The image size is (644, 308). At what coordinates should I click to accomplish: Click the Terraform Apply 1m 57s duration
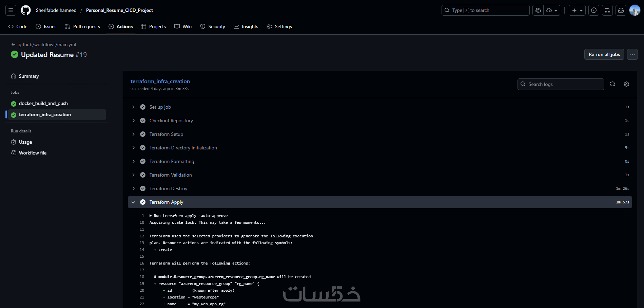pyautogui.click(x=623, y=202)
